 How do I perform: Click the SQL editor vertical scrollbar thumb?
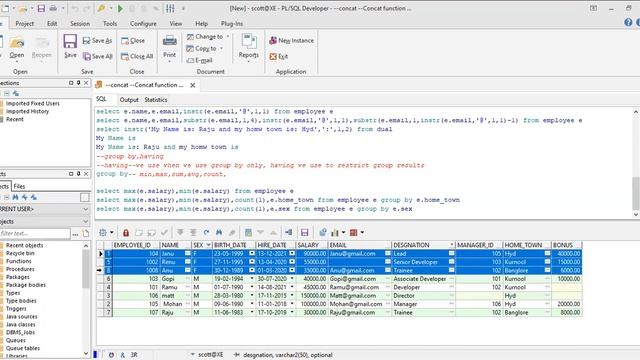tap(636, 192)
